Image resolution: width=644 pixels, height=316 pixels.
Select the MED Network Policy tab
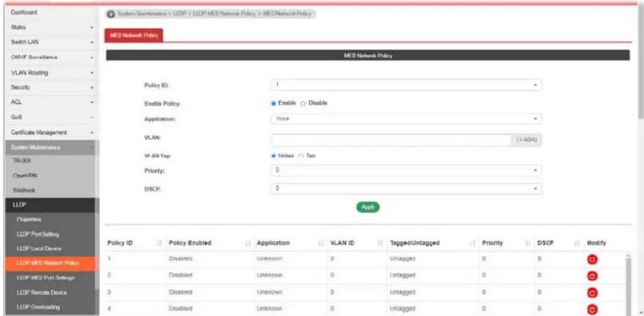tap(135, 35)
